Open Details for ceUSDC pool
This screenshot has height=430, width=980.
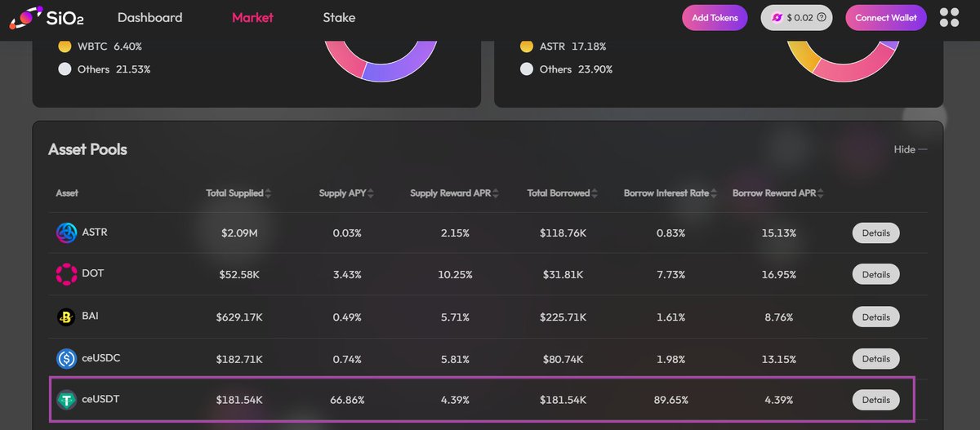(876, 358)
